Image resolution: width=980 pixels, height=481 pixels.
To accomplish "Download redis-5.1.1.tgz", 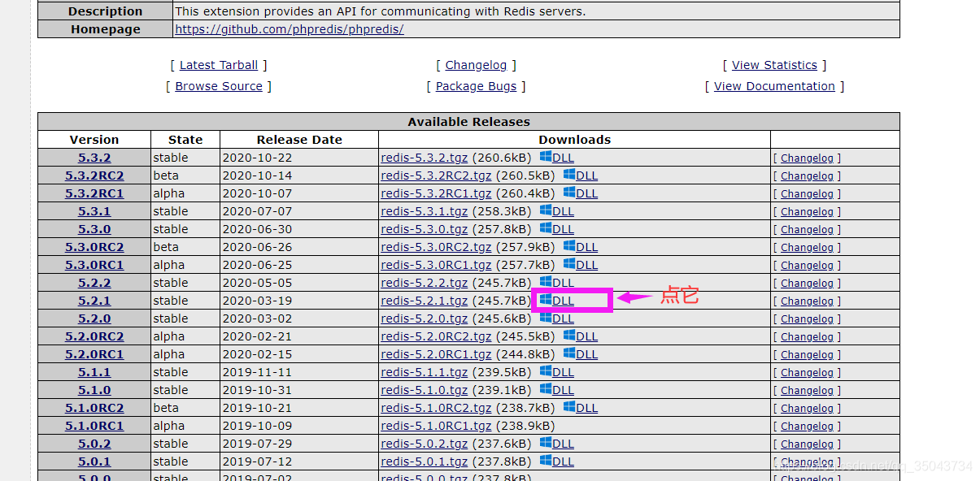I will [x=425, y=372].
